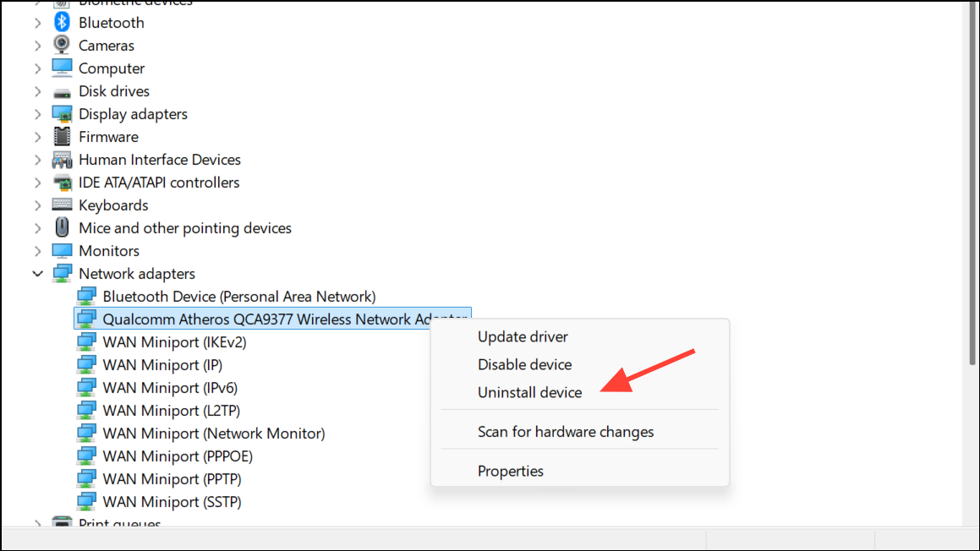980x551 pixels.
Task: Click the Human Interface Devices icon
Action: 62,160
